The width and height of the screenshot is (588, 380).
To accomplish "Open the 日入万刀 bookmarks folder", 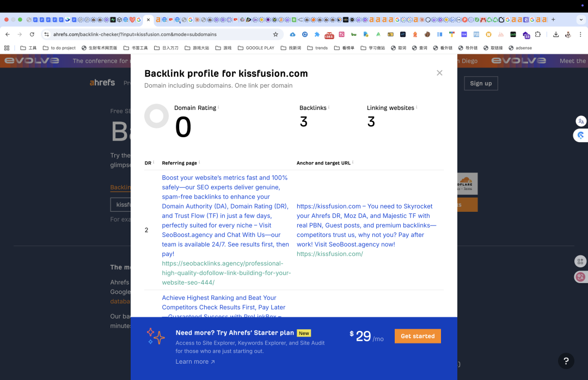I will (166, 48).
